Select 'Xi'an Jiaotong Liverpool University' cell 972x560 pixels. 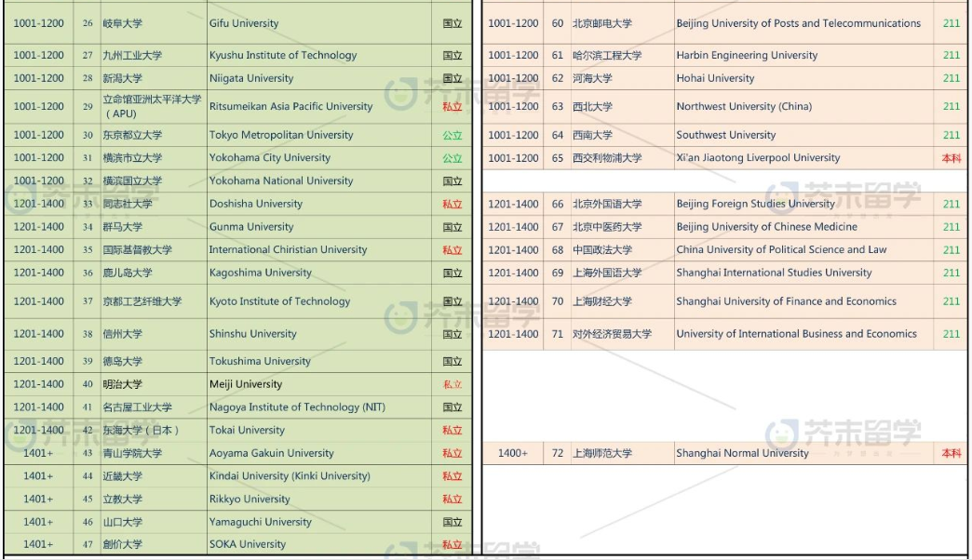[804, 158]
